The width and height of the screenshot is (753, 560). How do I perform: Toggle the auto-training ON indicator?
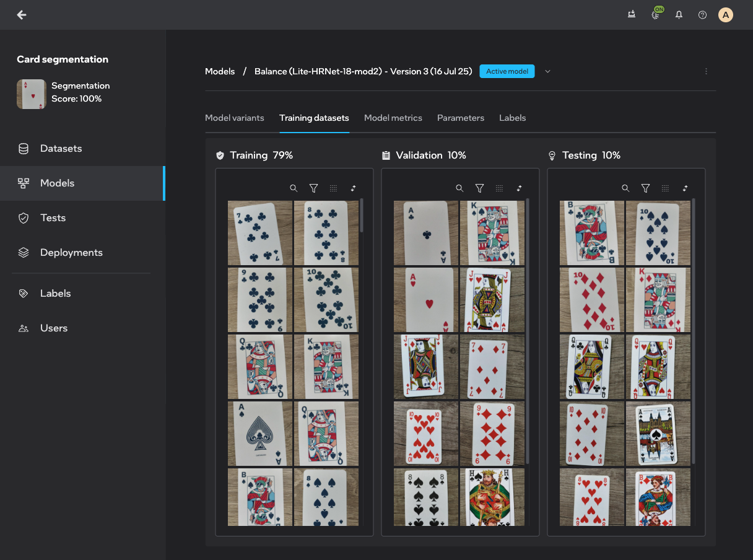click(x=656, y=14)
